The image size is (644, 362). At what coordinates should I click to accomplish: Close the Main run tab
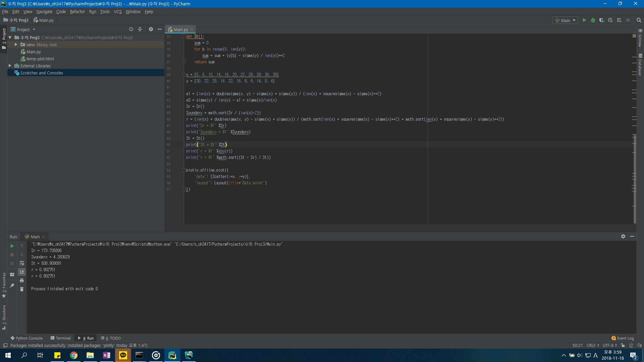click(44, 237)
